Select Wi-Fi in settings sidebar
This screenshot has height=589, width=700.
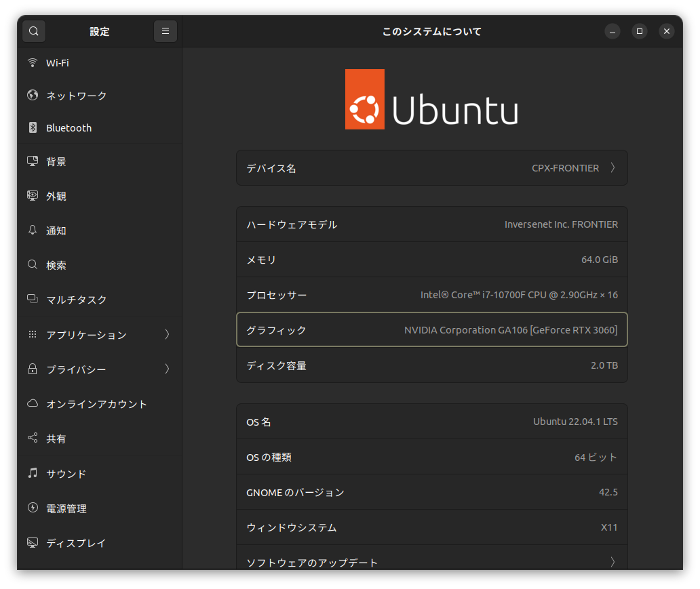[100, 63]
